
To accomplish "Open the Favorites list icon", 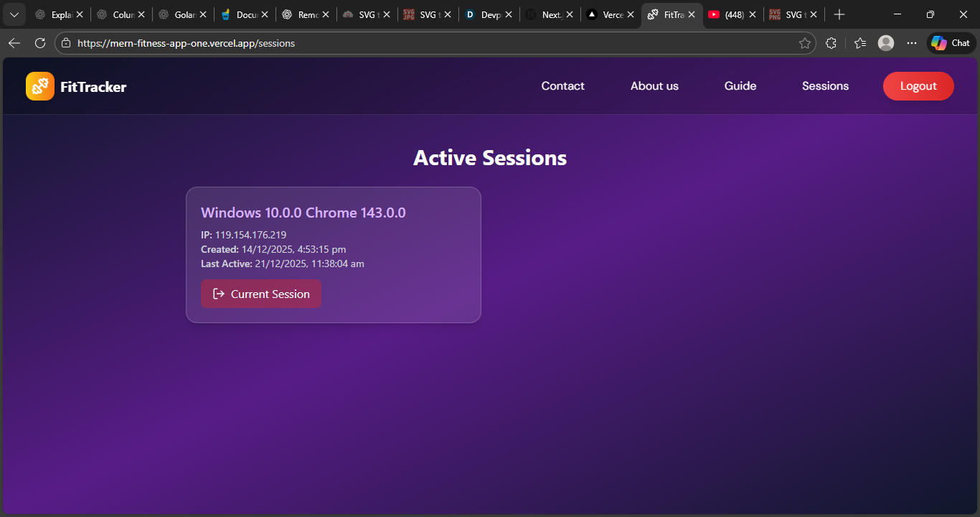I will (860, 43).
